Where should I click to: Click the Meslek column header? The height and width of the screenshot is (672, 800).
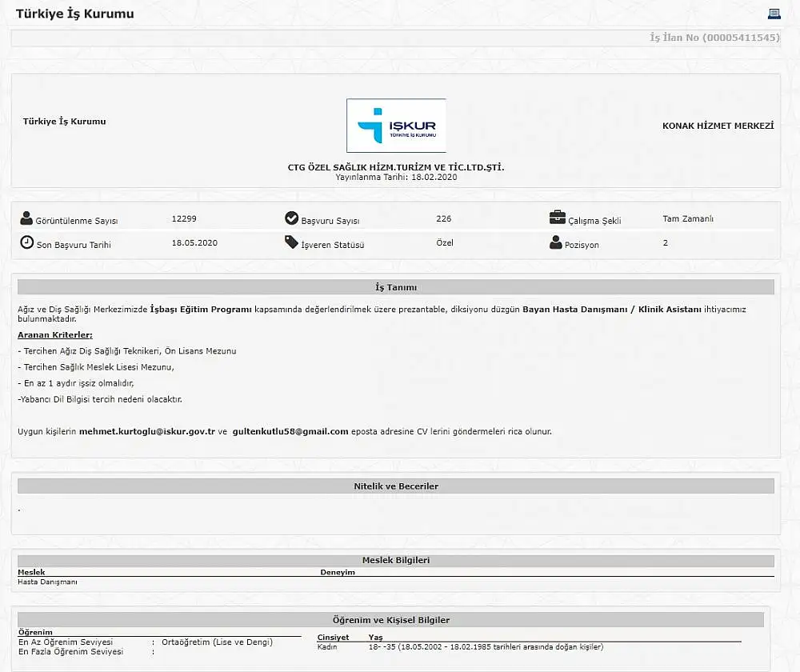click(x=31, y=572)
